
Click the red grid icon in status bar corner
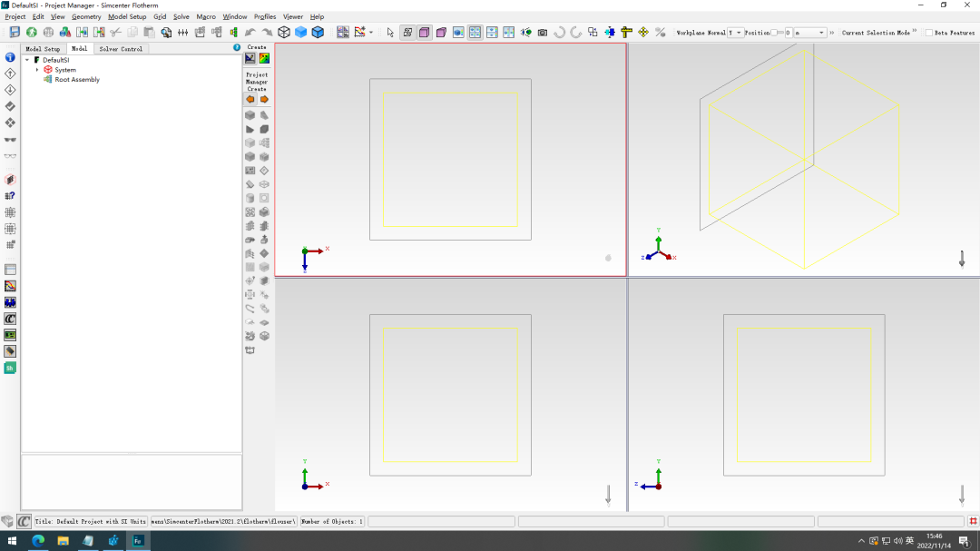click(x=973, y=521)
